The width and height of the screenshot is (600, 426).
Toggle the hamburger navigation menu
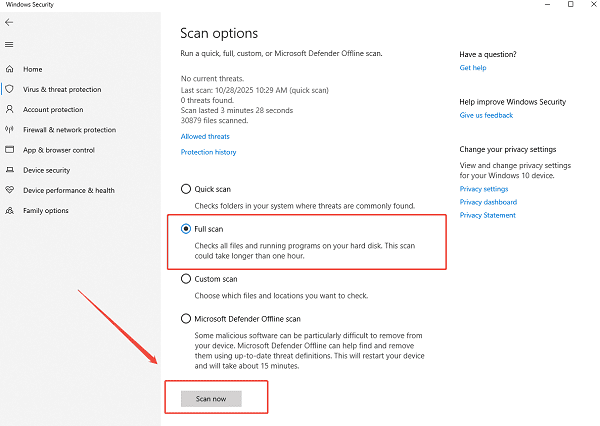click(x=9, y=44)
